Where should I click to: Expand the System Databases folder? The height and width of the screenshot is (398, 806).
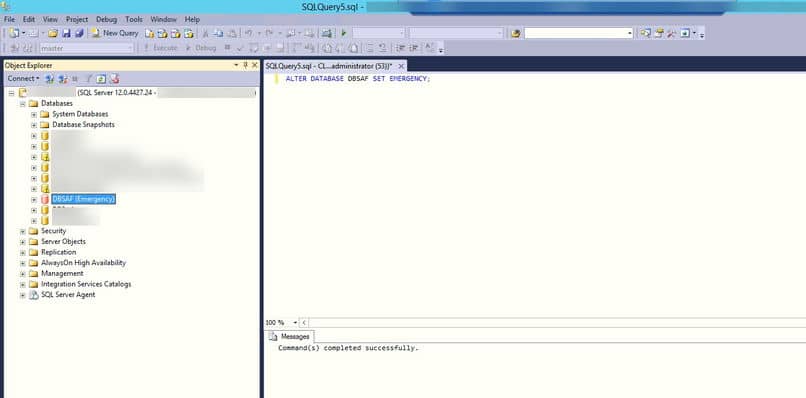click(x=34, y=114)
